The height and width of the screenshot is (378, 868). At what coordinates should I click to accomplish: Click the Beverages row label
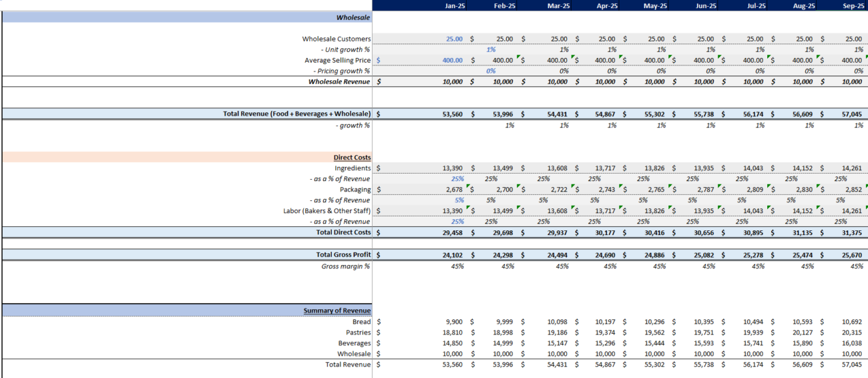click(355, 343)
